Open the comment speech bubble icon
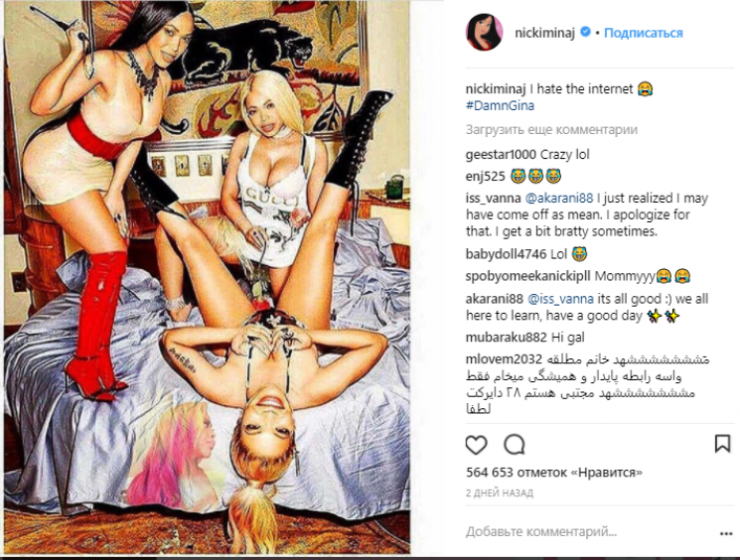740x560 pixels. [514, 445]
